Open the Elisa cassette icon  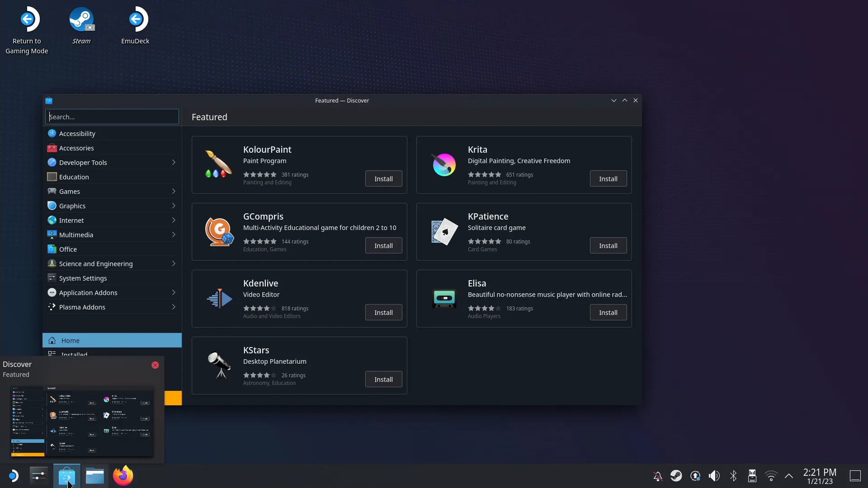444,298
